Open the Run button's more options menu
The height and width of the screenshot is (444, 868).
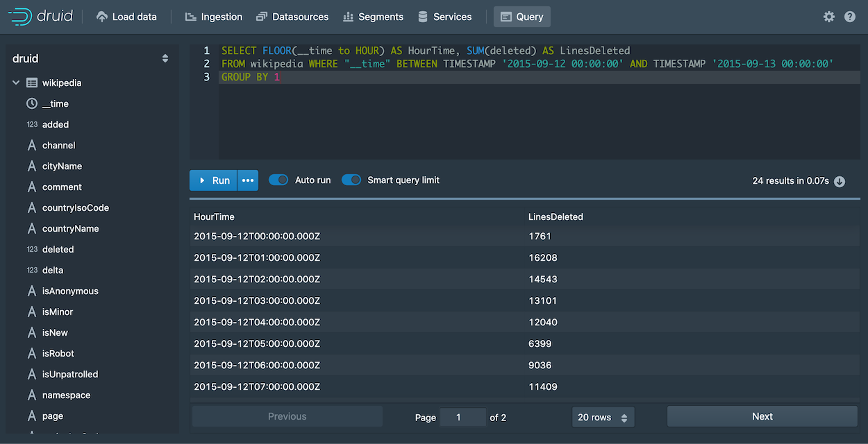click(248, 180)
